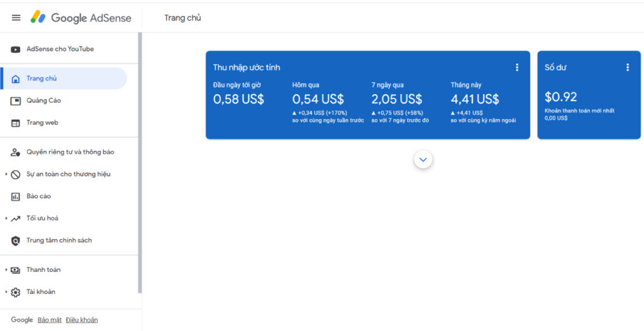Click the AdSense cho YouTube video icon
This screenshot has width=644, height=331.
tap(16, 50)
